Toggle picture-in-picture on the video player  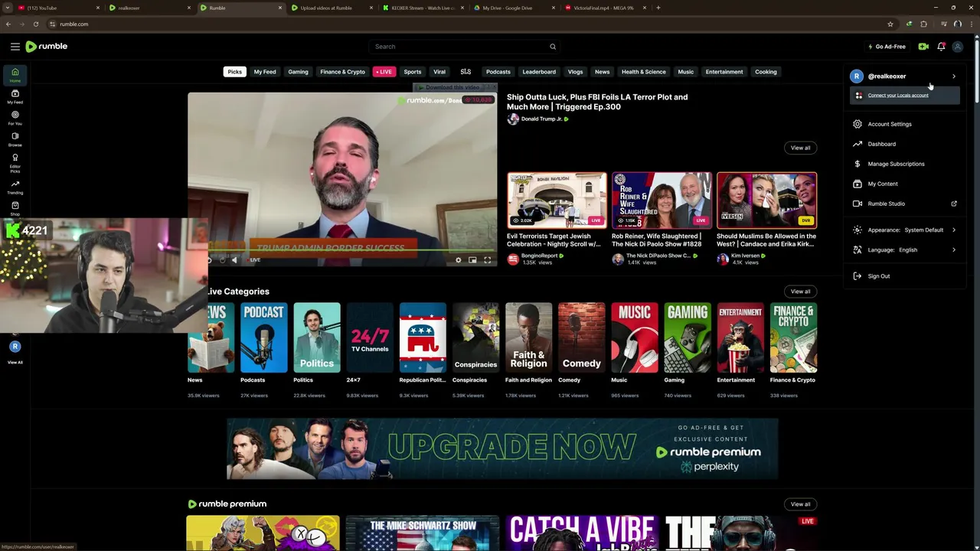point(472,260)
